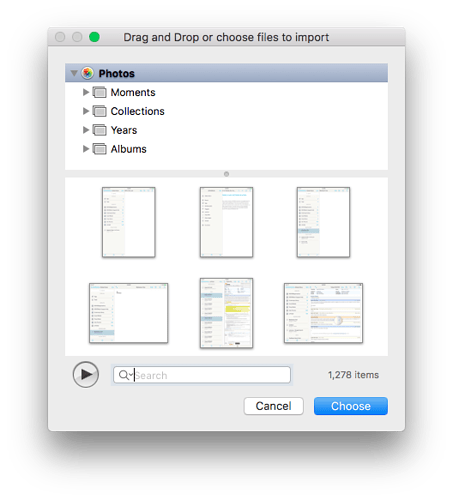Viewport: 452px width, 500px height.
Task: Click the Moments folder icon
Action: (x=99, y=92)
